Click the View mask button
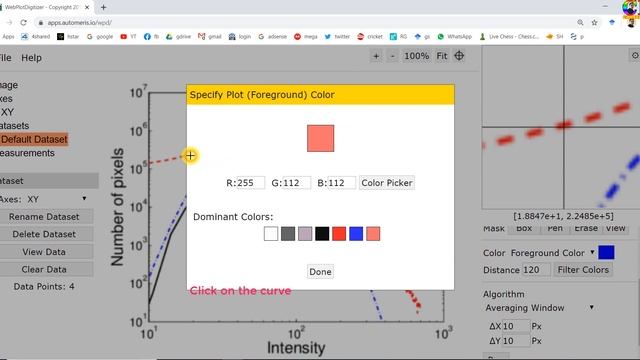 point(616,229)
